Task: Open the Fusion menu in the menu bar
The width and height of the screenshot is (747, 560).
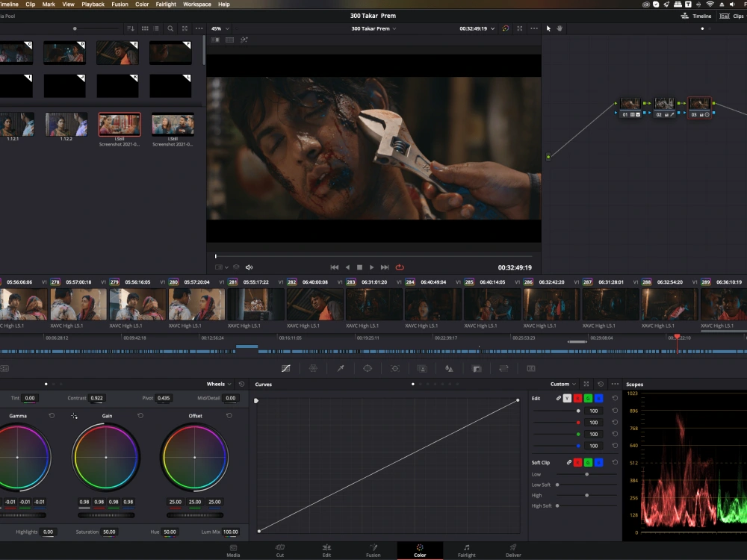Action: [x=120, y=4]
